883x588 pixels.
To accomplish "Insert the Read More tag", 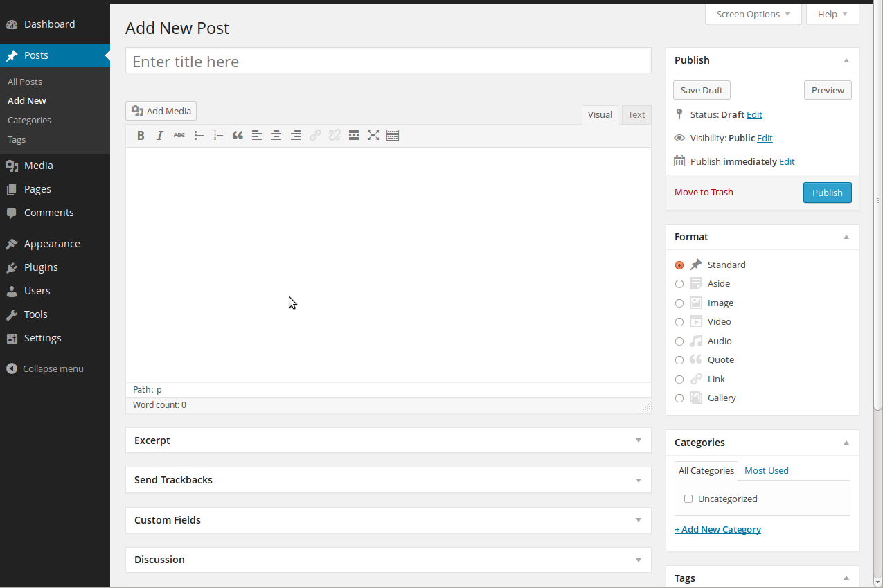I will click(354, 135).
